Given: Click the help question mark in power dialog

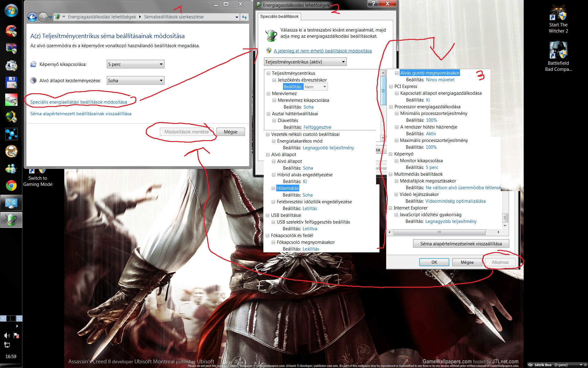Looking at the screenshot, I should tap(373, 3).
